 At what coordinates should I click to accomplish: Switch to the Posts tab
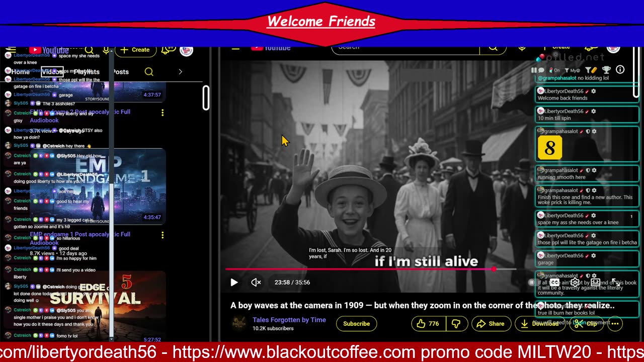pyautogui.click(x=120, y=72)
